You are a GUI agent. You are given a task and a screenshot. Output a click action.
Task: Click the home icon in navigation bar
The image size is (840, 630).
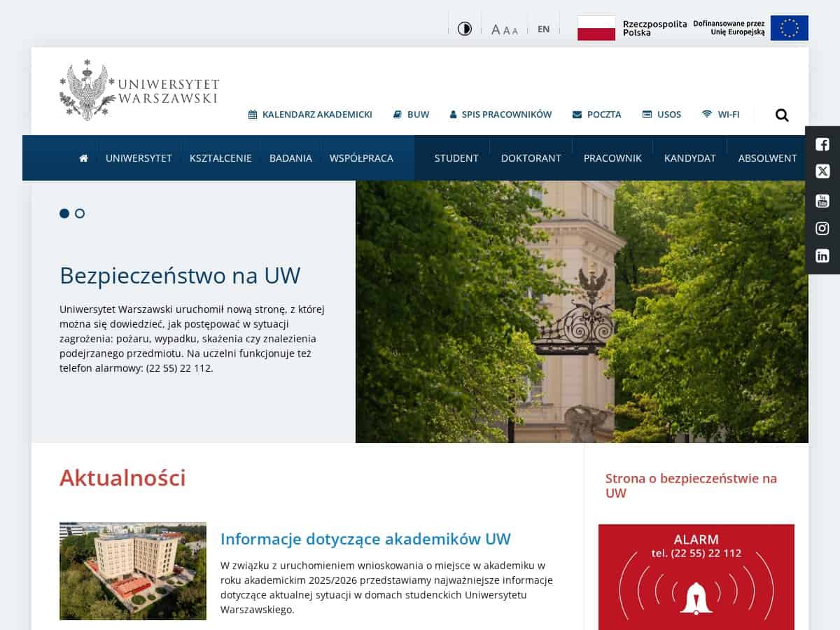84,158
